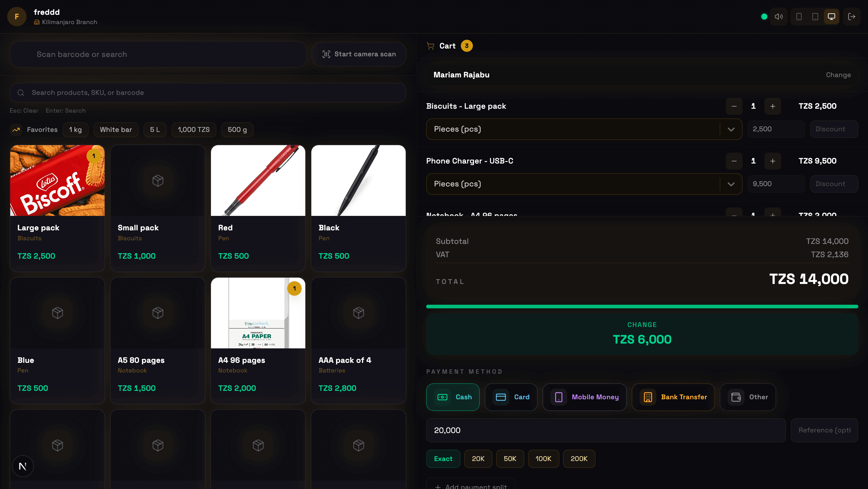Add Small pack Biscuits product card
This screenshot has height=489, width=868.
click(x=158, y=208)
